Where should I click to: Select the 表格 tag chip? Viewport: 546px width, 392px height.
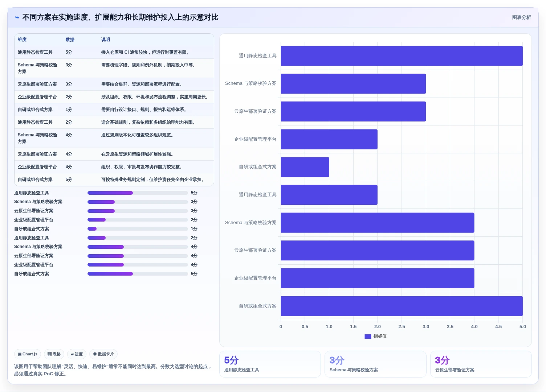click(54, 354)
